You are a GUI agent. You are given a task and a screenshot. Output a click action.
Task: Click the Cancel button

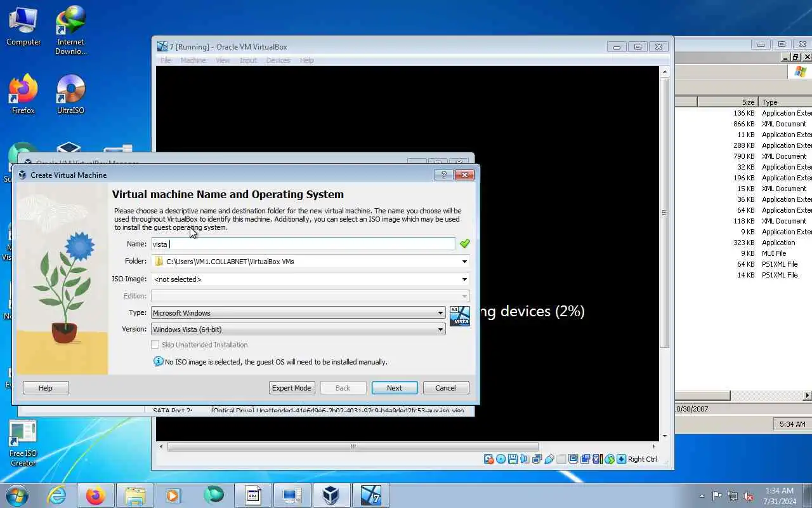[x=445, y=388]
